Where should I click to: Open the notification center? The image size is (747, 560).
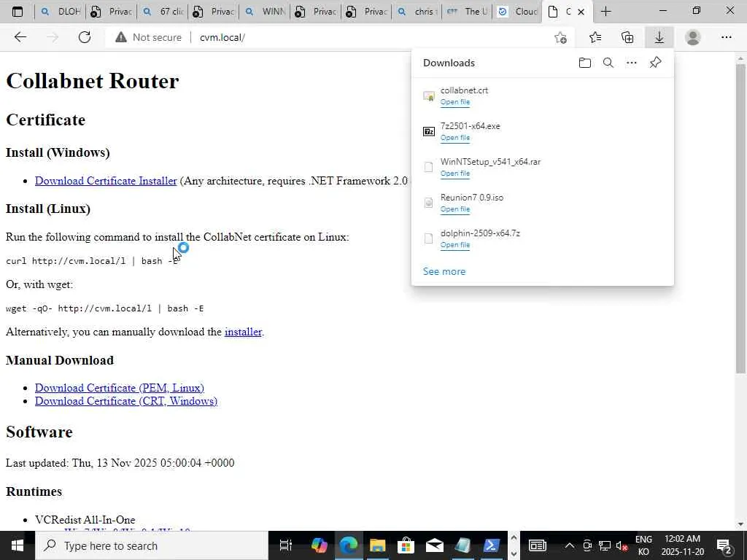coord(724,545)
